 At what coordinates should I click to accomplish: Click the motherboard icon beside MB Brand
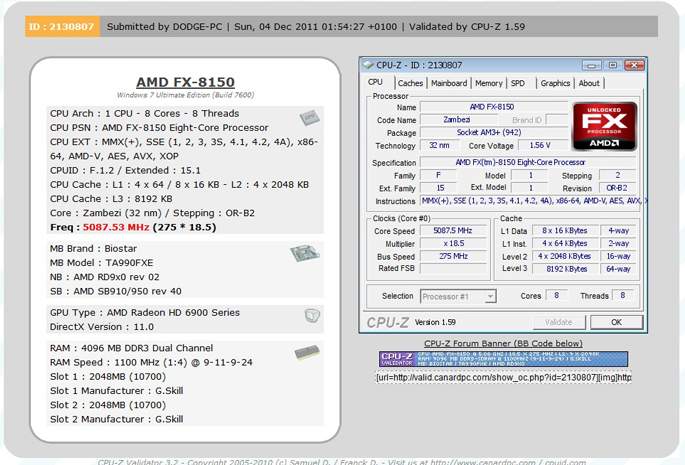click(x=304, y=253)
